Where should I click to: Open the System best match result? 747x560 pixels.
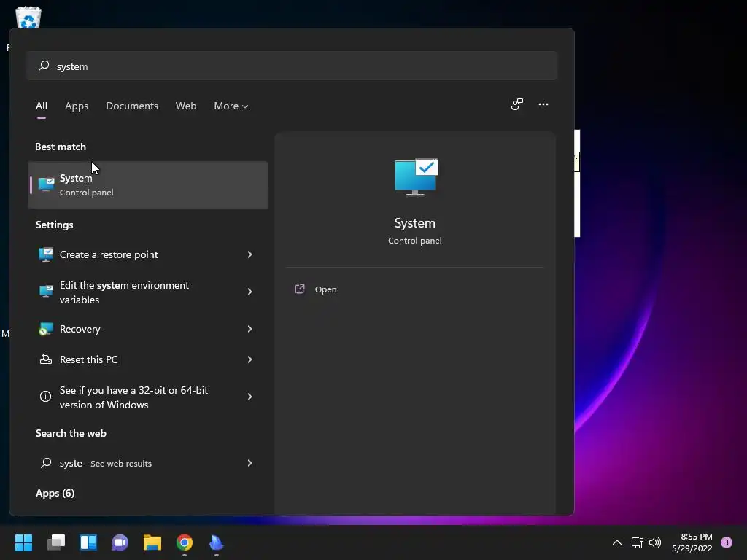point(148,184)
